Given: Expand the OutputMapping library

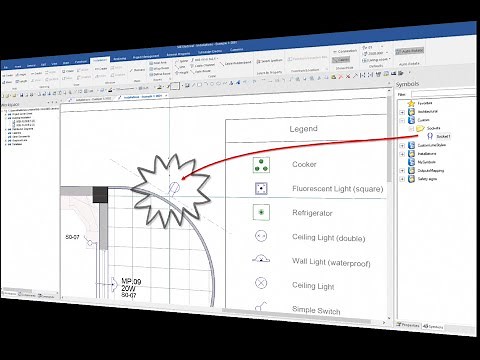Looking at the screenshot, I should (x=402, y=170).
